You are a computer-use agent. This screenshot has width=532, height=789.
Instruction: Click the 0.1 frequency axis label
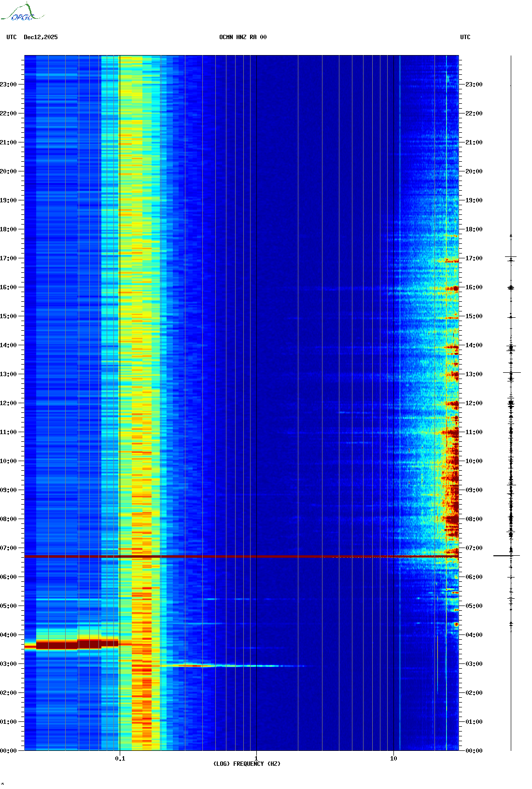(120, 758)
